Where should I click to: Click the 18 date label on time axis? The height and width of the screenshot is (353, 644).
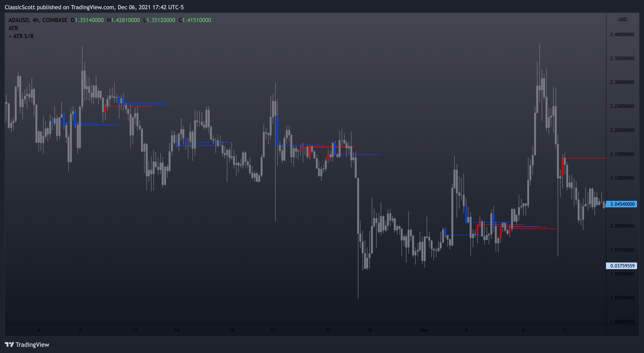(231, 330)
